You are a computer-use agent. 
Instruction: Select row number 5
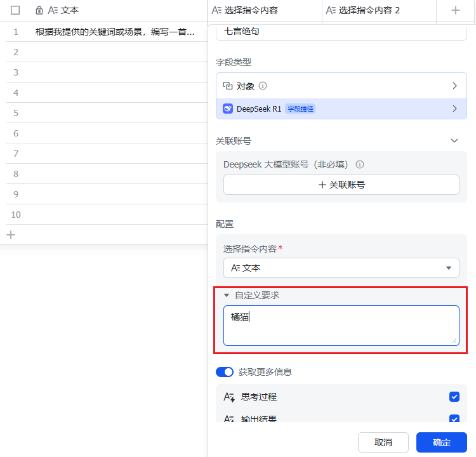click(x=16, y=113)
